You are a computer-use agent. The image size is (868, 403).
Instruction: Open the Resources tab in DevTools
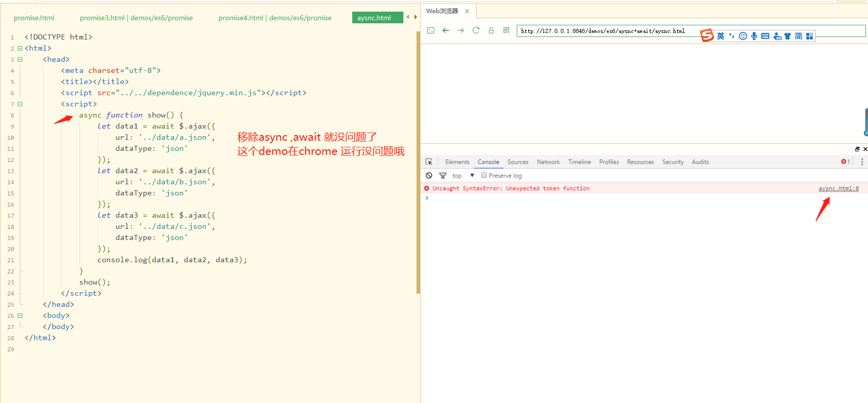coord(640,162)
